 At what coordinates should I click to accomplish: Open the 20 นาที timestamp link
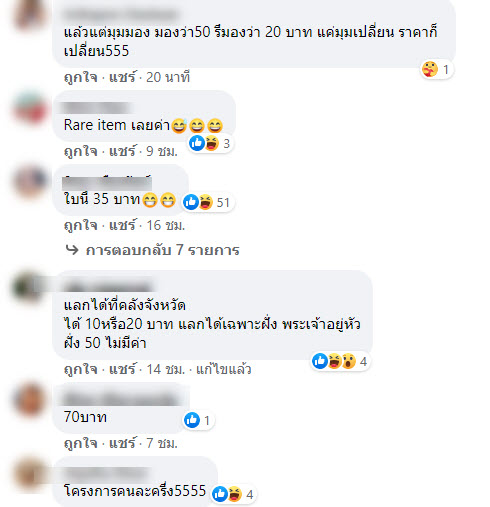[168, 77]
